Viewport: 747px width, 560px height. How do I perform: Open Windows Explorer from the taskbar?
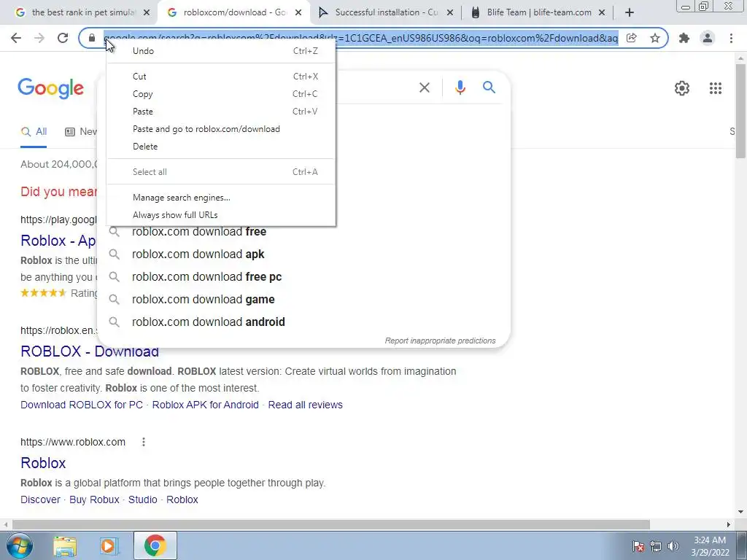(65, 546)
